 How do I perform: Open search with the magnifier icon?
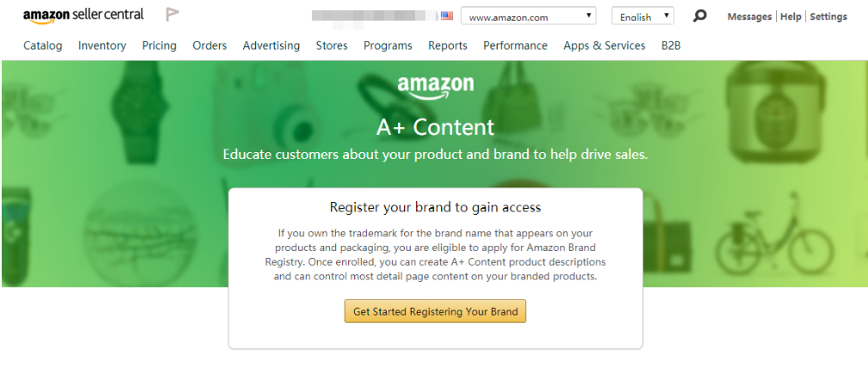[x=700, y=16]
